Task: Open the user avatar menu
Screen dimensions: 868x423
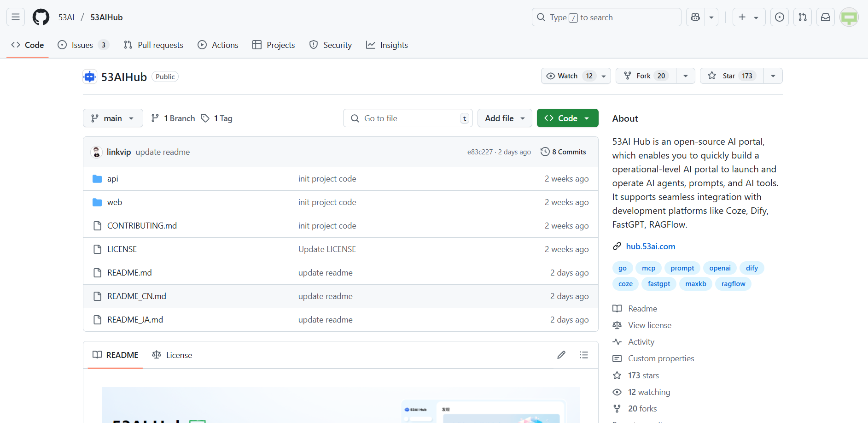Action: (849, 17)
